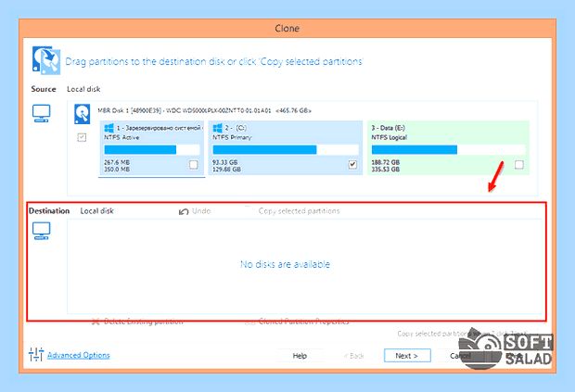Screen dimensions: 575x392
Task: Click the Cancel button
Action: (x=461, y=356)
